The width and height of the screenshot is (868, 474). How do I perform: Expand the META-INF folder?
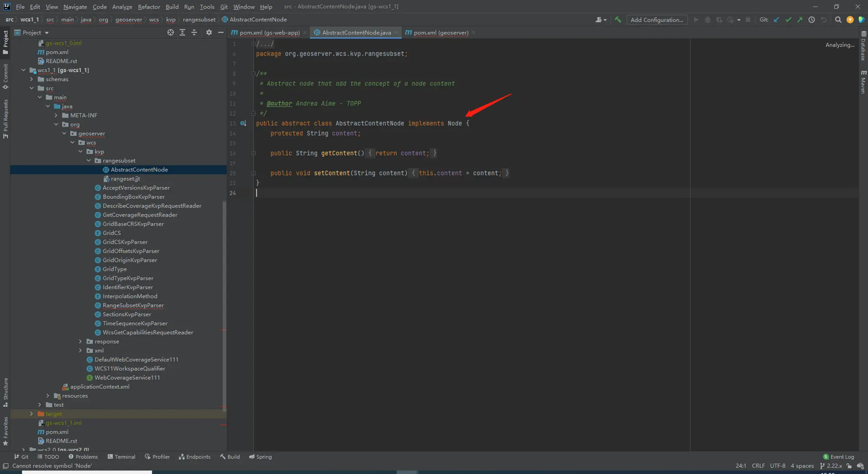56,115
